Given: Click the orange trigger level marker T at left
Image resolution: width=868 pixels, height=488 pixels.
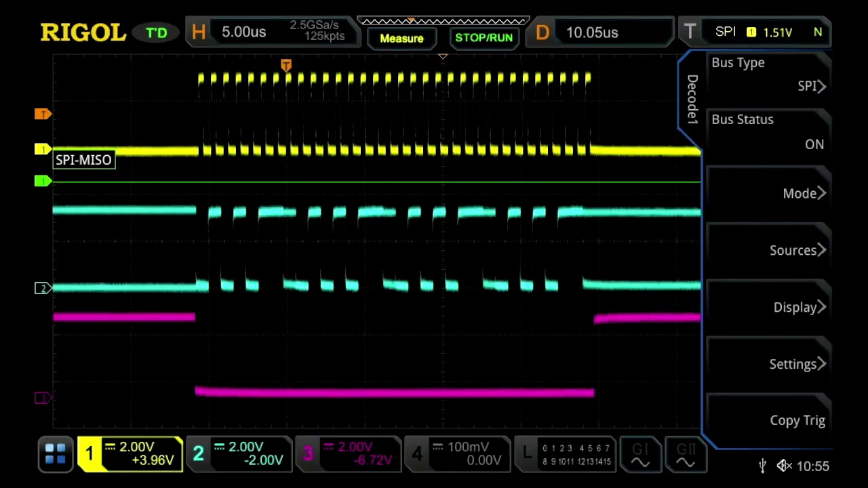Looking at the screenshot, I should pyautogui.click(x=43, y=114).
